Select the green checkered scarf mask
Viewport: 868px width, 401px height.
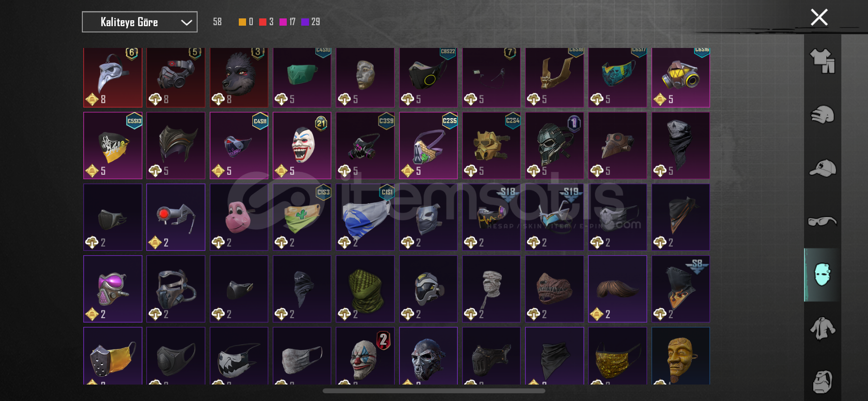[x=365, y=289]
